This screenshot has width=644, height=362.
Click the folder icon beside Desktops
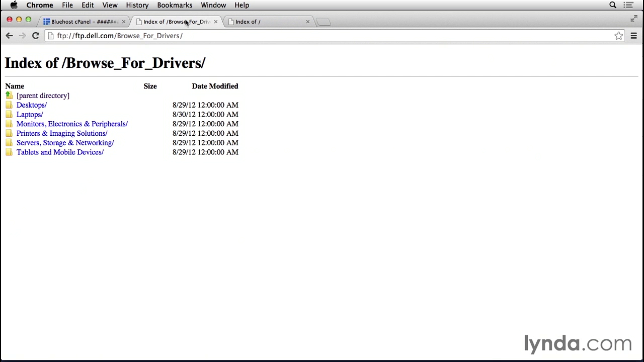click(x=9, y=105)
